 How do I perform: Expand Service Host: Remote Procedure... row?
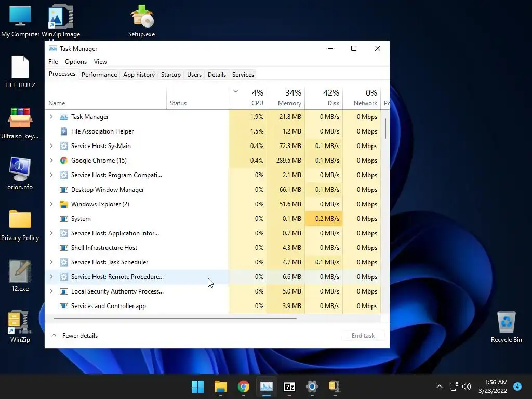(x=51, y=277)
